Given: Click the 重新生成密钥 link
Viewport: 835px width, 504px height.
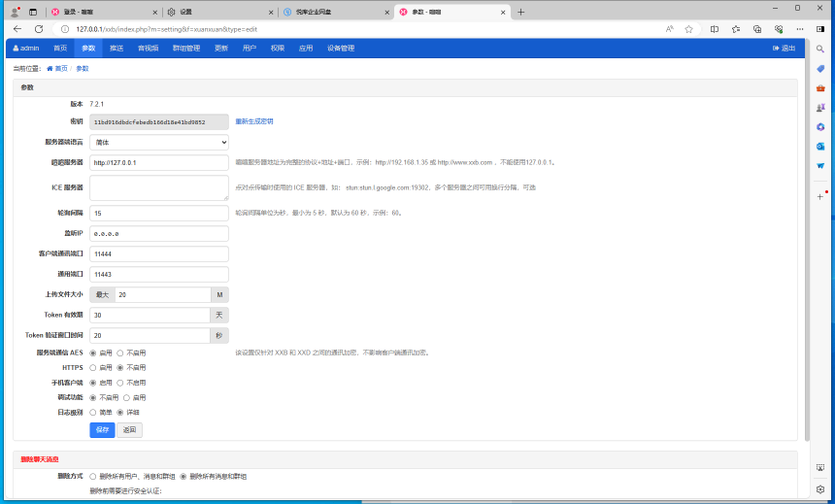Looking at the screenshot, I should point(254,121).
